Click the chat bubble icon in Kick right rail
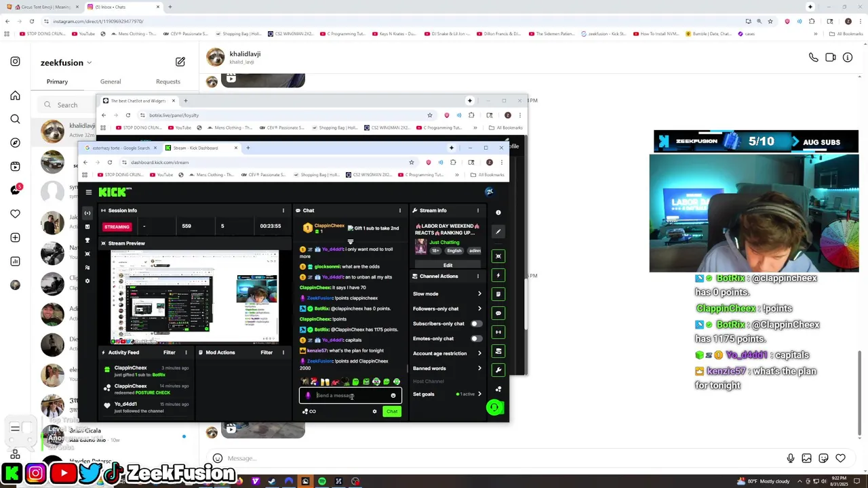 pos(498,313)
